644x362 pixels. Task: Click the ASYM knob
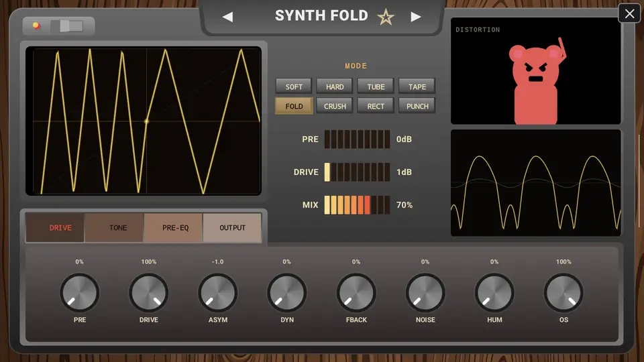point(217,293)
